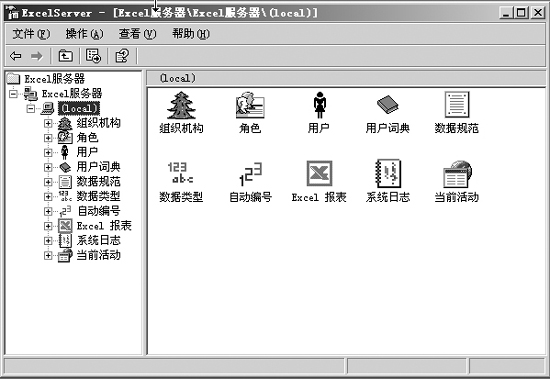Click the Forward arrow toolbar button
The width and height of the screenshot is (550, 379).
coord(36,55)
